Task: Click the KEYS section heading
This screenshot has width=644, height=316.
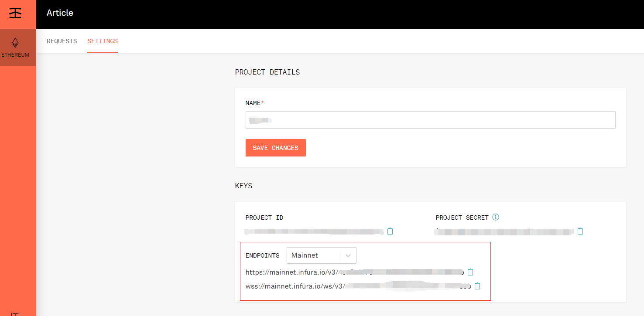Action: point(243,186)
